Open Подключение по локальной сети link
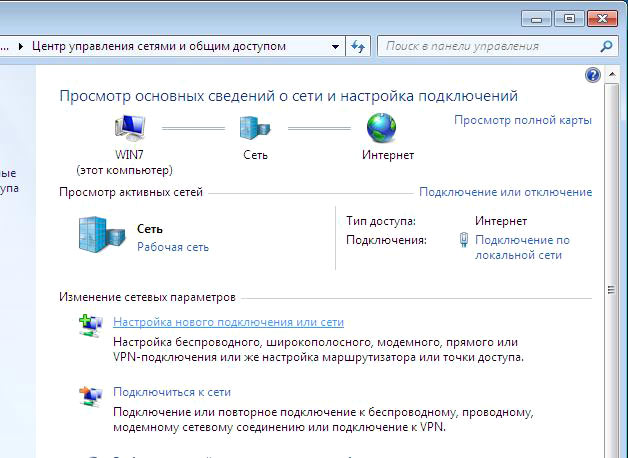The width and height of the screenshot is (628, 458). coord(522,247)
